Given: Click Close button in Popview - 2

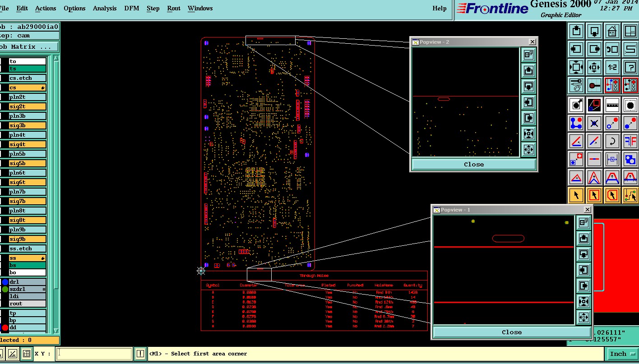Looking at the screenshot, I should (474, 165).
